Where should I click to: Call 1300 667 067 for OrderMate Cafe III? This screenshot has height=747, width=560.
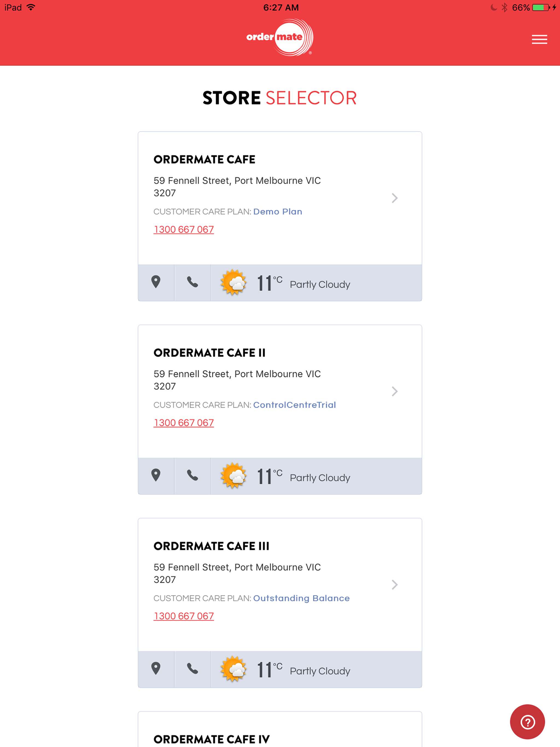click(184, 616)
